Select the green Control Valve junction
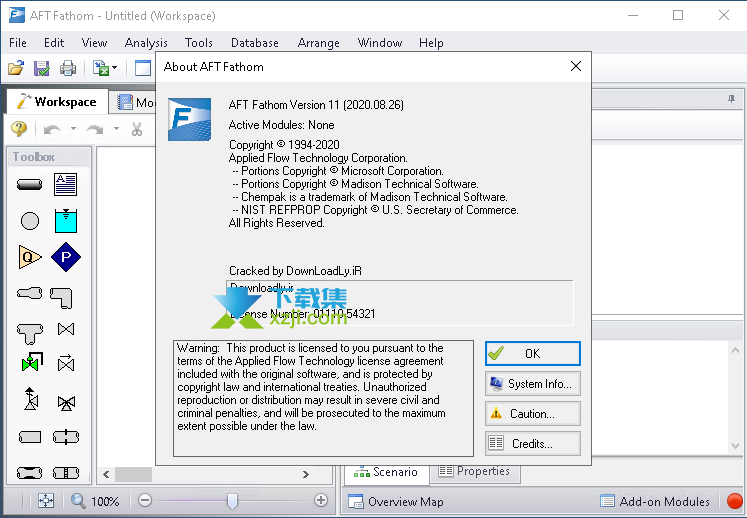Viewport: 747px width, 518px height. [32, 362]
